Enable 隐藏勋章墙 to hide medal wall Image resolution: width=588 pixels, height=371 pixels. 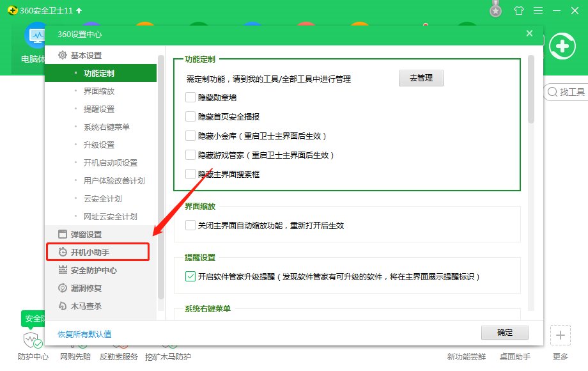(x=190, y=98)
